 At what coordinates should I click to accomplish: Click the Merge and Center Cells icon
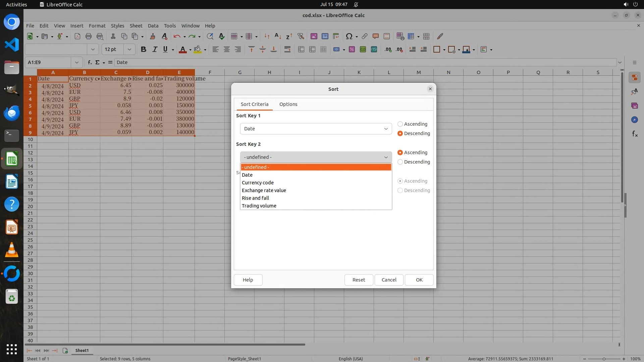[x=301, y=50]
